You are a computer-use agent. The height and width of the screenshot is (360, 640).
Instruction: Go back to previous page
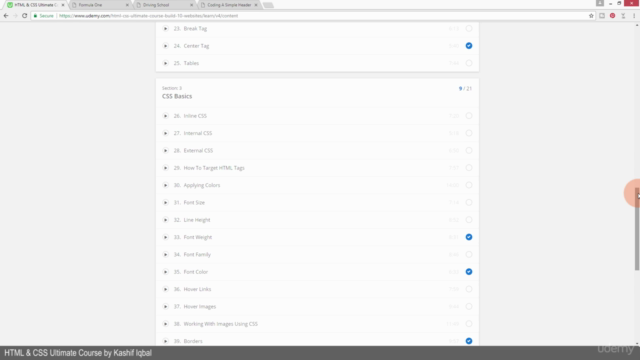(x=6, y=16)
